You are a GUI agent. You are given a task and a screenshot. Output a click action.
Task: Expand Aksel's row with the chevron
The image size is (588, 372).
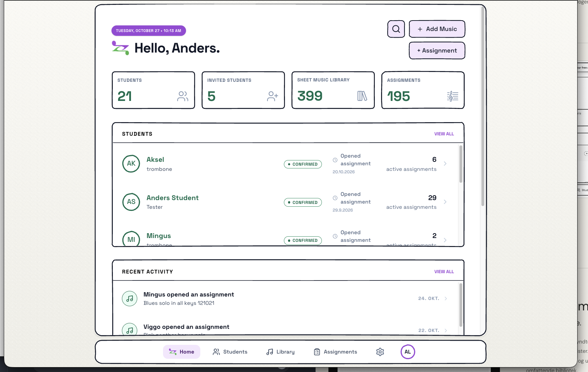(445, 164)
